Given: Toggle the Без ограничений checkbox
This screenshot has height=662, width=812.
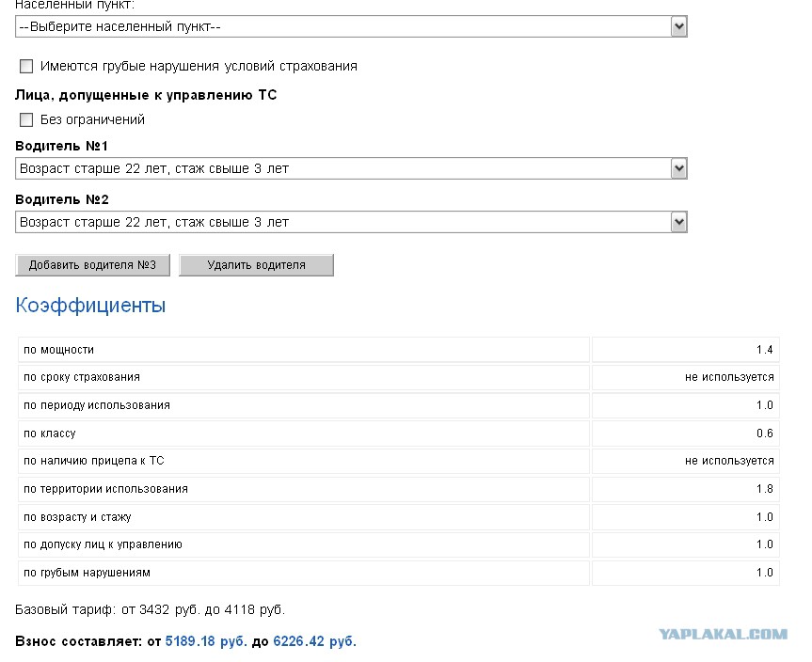Looking at the screenshot, I should [26, 119].
